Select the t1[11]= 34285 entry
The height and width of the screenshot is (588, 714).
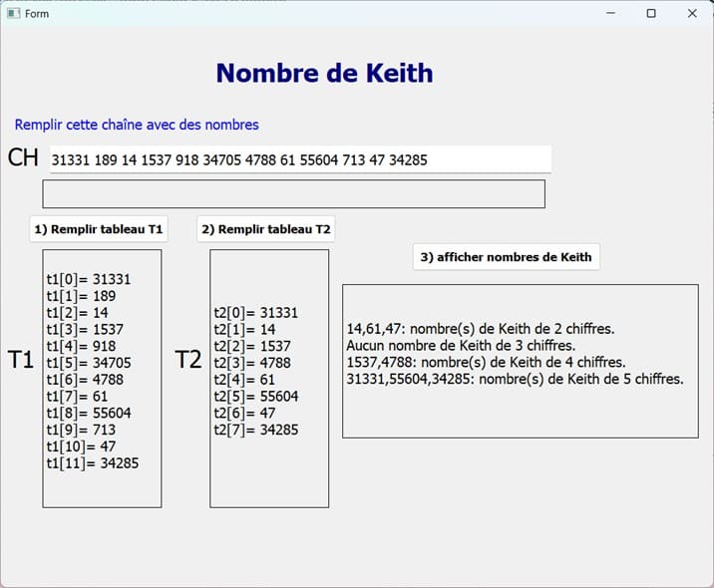(92, 462)
